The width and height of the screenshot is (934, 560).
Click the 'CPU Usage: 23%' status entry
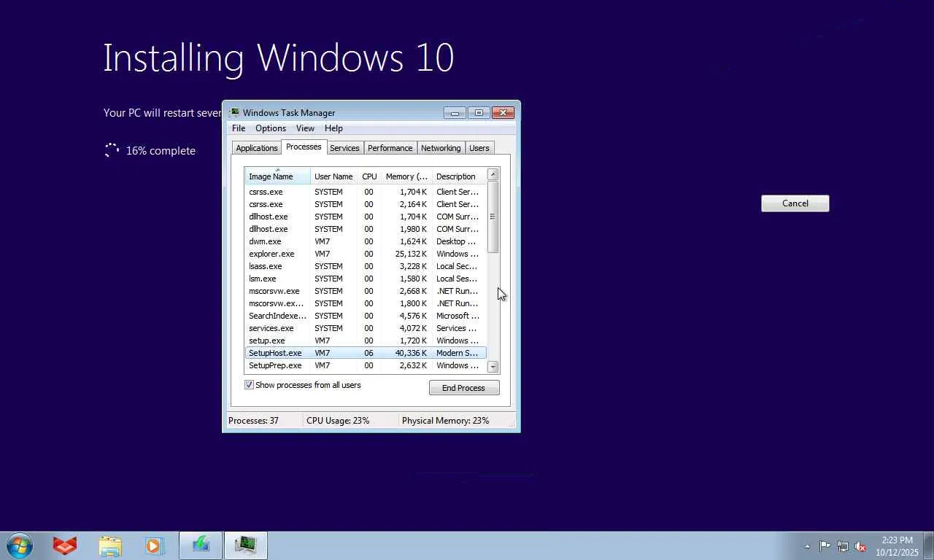pos(338,421)
